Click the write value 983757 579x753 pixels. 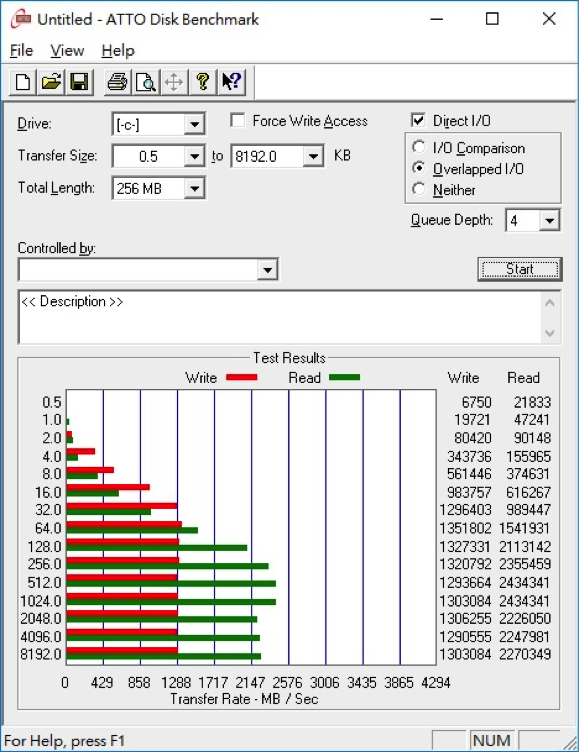tap(469, 492)
